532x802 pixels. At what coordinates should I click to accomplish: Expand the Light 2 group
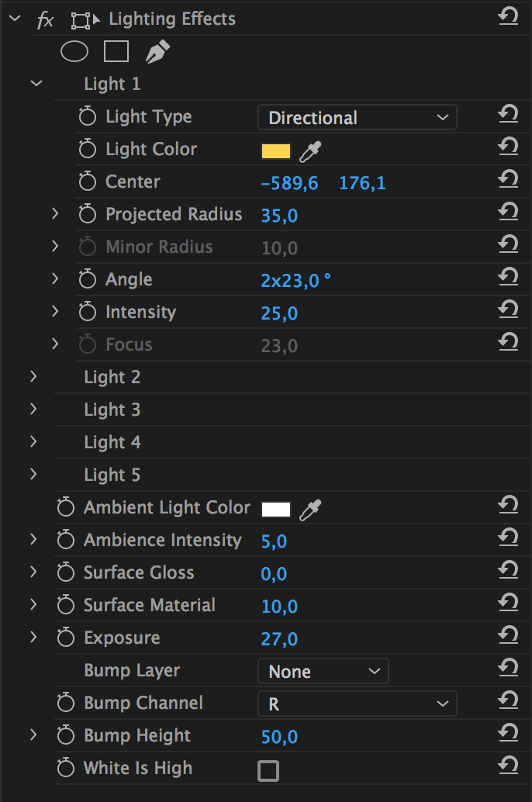click(34, 376)
